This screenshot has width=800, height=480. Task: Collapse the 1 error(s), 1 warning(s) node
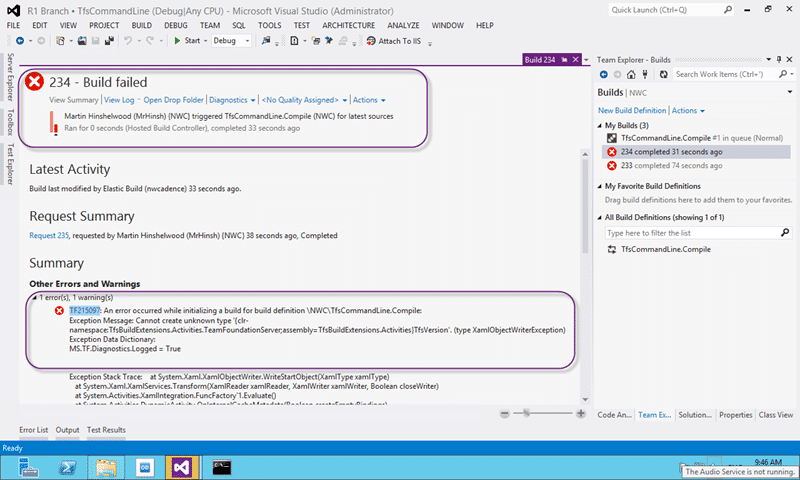[x=34, y=297]
